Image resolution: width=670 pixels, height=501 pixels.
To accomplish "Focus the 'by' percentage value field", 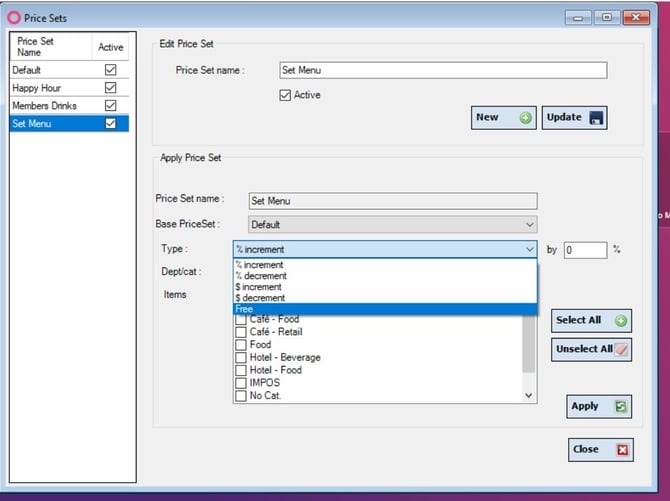I will (x=585, y=250).
